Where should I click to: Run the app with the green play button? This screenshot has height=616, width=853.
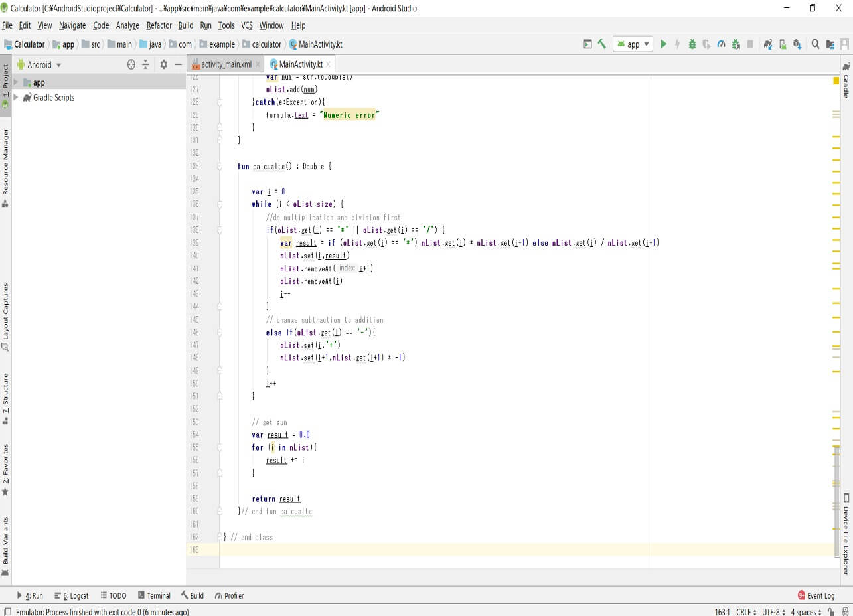[663, 44]
